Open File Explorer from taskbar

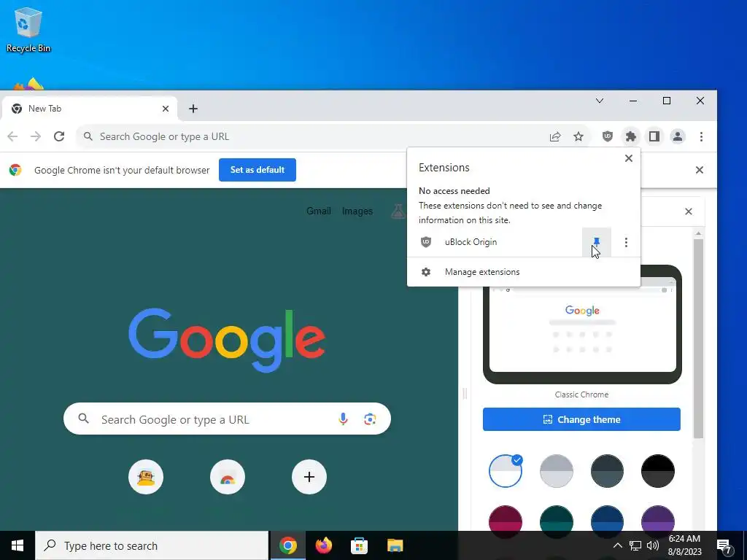[x=395, y=545]
